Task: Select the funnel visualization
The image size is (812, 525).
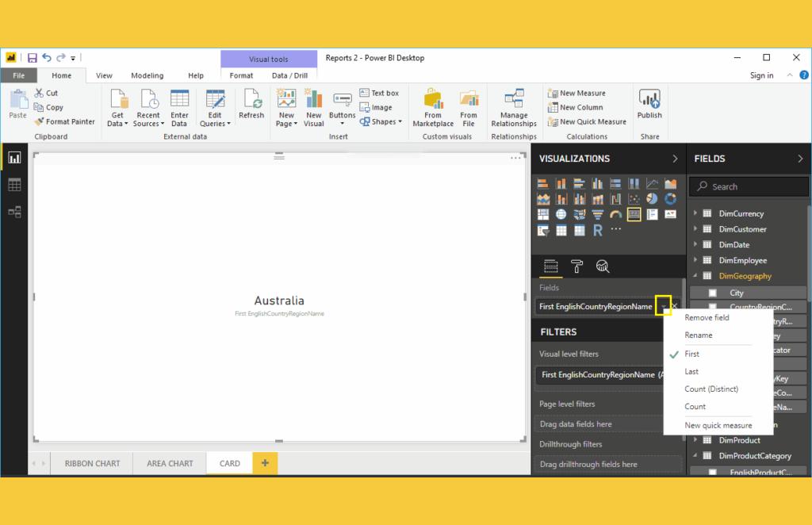Action: coord(597,214)
